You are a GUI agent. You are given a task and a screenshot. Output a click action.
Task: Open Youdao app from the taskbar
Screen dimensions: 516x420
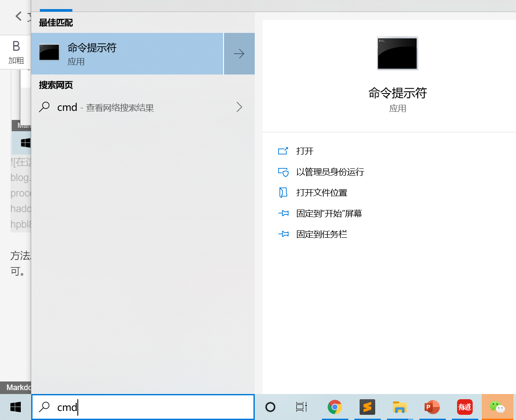(465, 407)
